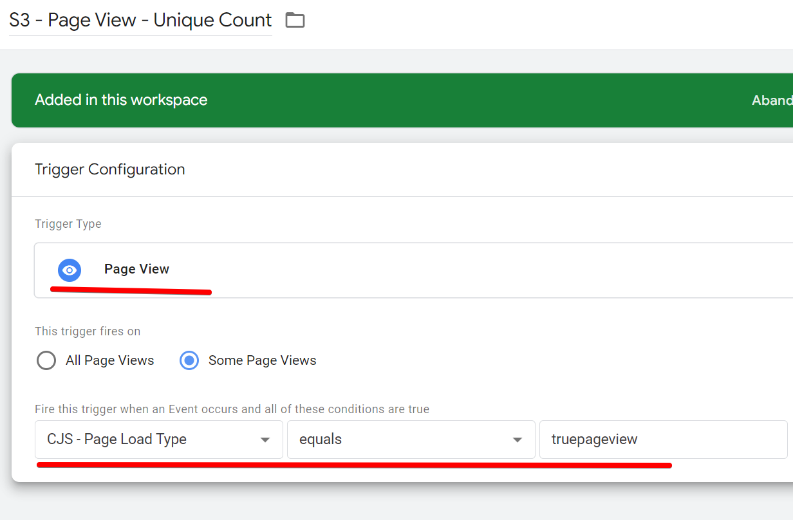Open the CJS - Page Load Type variable dropdown
Screen dimensions: 793x520
click(159, 439)
